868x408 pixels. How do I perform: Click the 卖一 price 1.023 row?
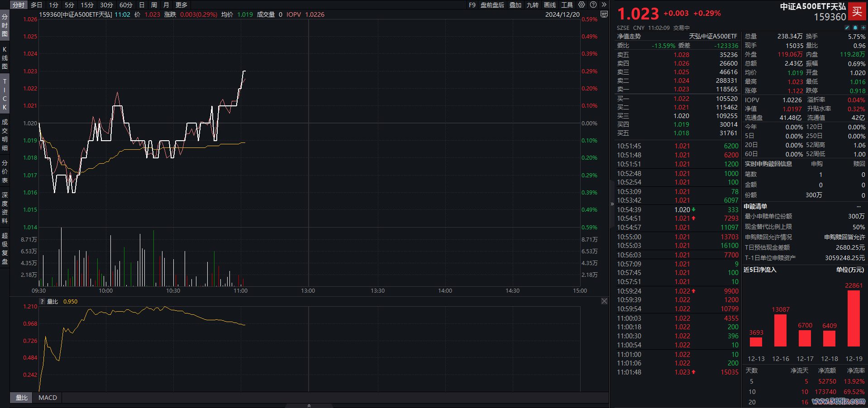pyautogui.click(x=677, y=90)
